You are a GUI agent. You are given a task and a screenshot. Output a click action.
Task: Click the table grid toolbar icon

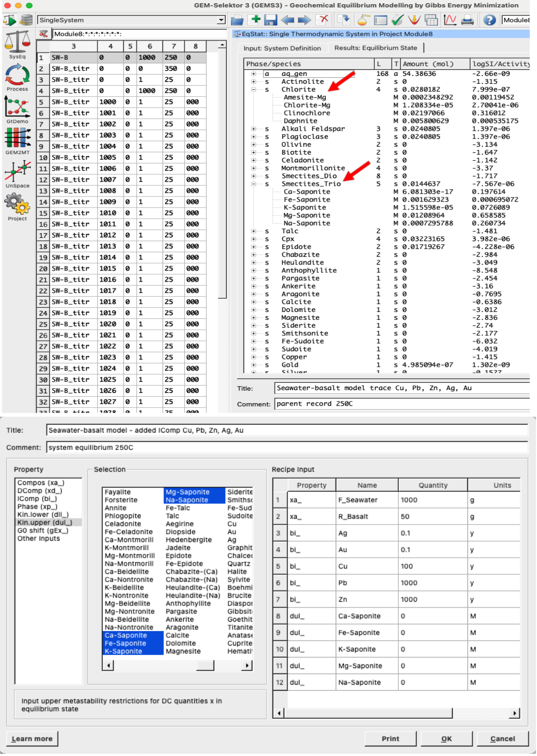432,20
